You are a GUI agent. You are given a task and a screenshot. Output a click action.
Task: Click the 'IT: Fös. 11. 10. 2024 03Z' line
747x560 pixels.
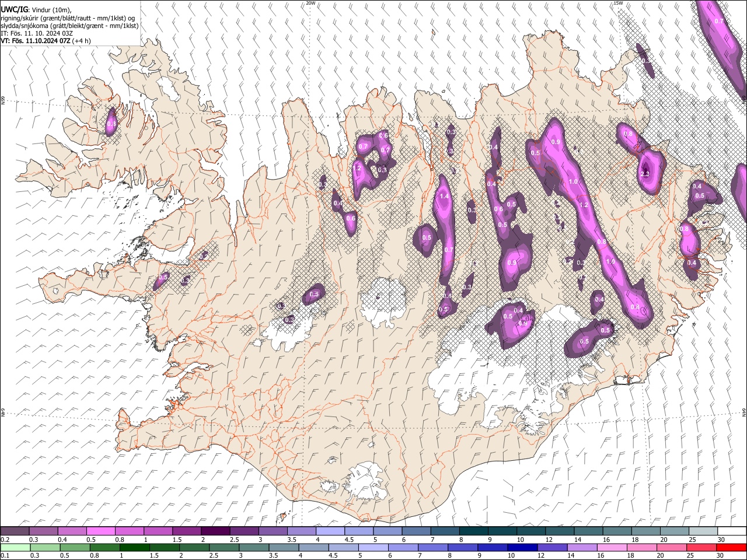point(37,33)
